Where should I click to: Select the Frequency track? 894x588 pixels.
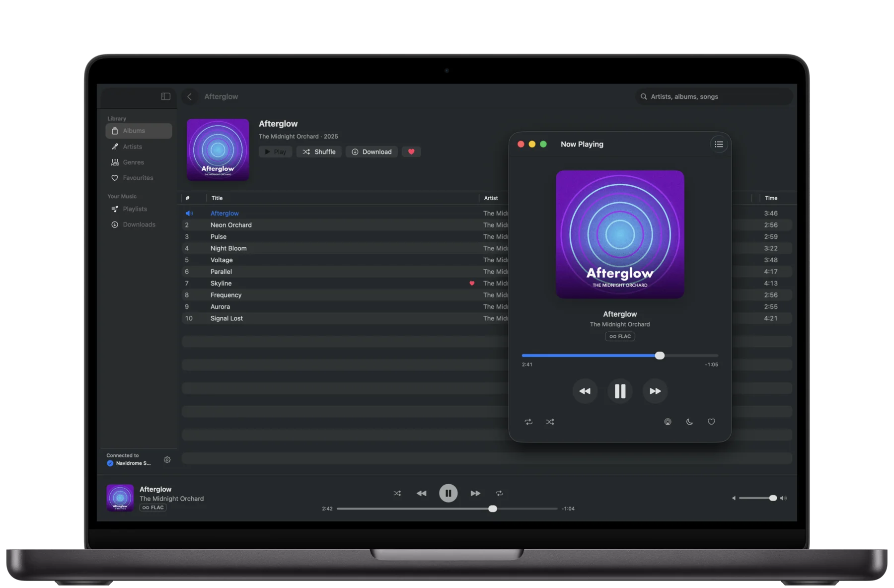point(487,295)
